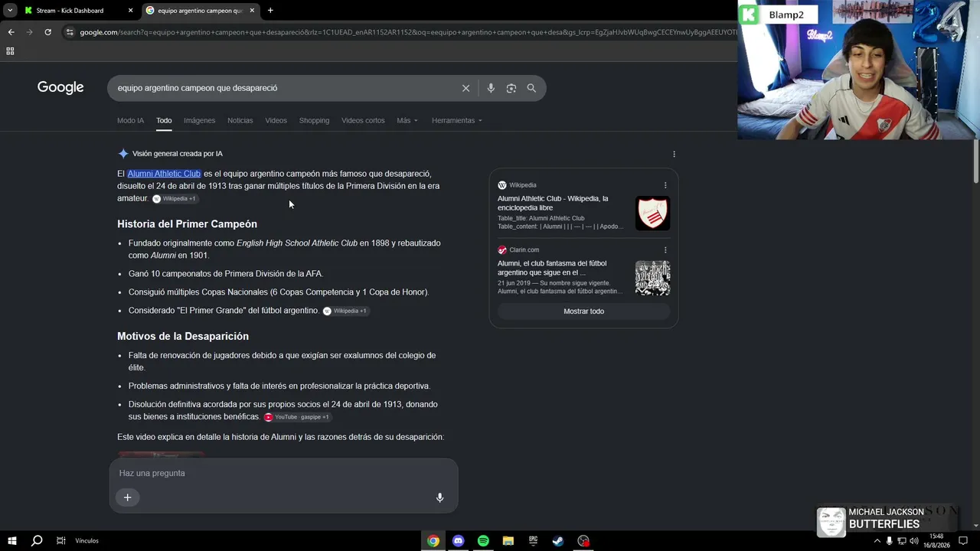Image resolution: width=980 pixels, height=551 pixels.
Task: Go to the Google homepage via logo
Action: pyautogui.click(x=60, y=87)
